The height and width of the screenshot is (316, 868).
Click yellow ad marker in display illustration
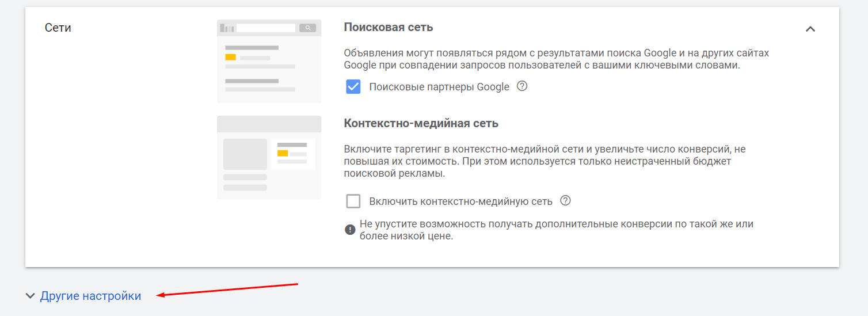283,153
